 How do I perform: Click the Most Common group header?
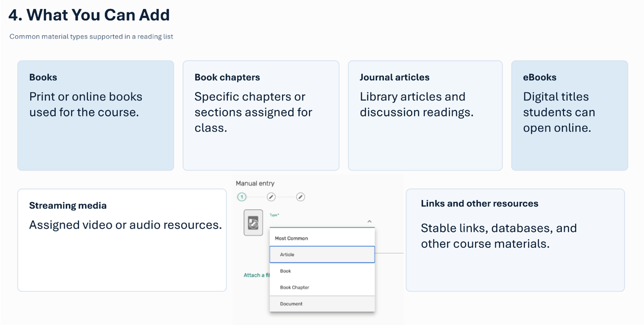click(291, 238)
